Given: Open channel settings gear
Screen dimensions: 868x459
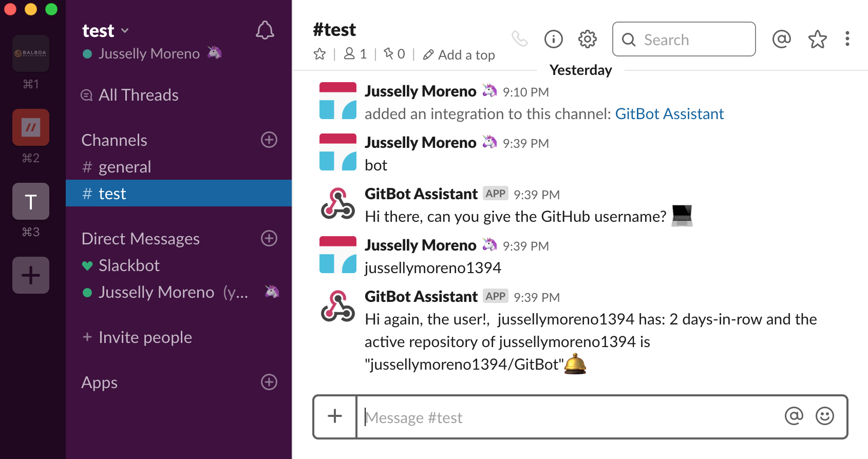Looking at the screenshot, I should (588, 39).
